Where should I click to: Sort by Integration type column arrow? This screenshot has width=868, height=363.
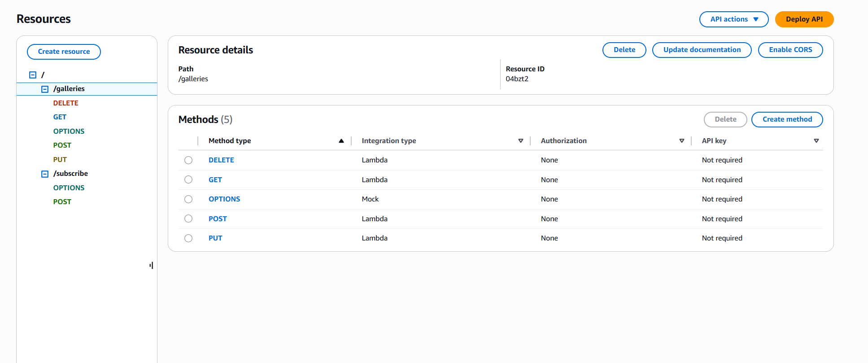(x=520, y=141)
